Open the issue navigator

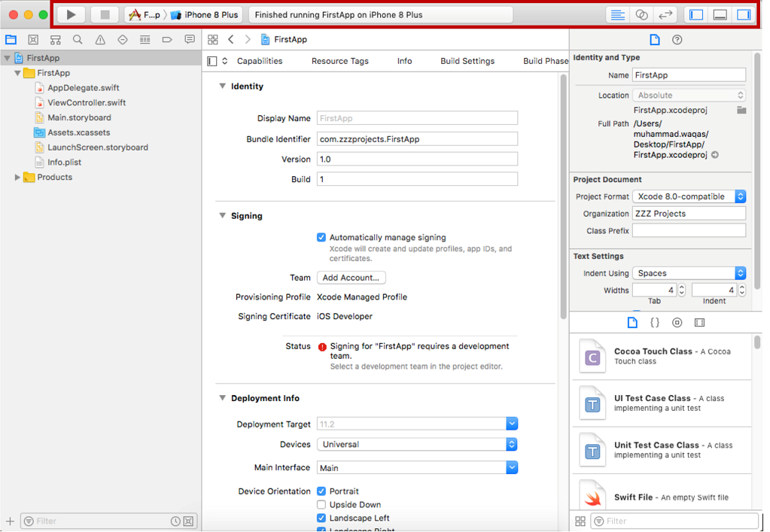(100, 40)
